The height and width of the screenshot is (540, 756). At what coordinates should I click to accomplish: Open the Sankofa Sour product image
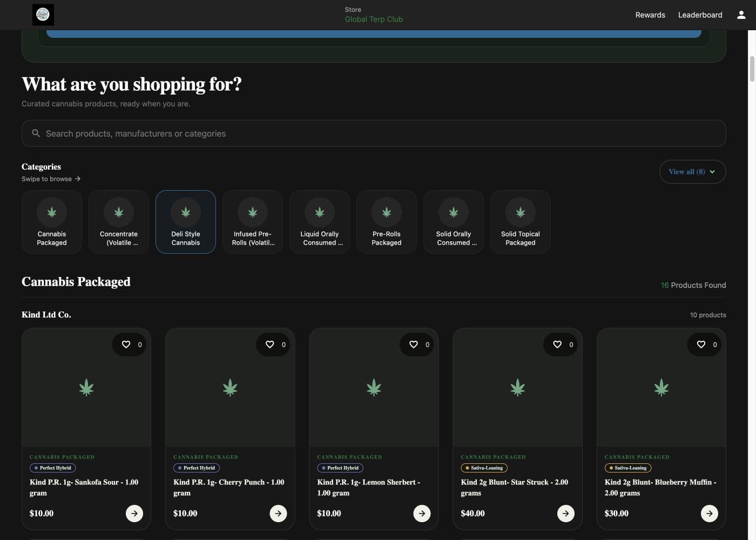(86, 388)
